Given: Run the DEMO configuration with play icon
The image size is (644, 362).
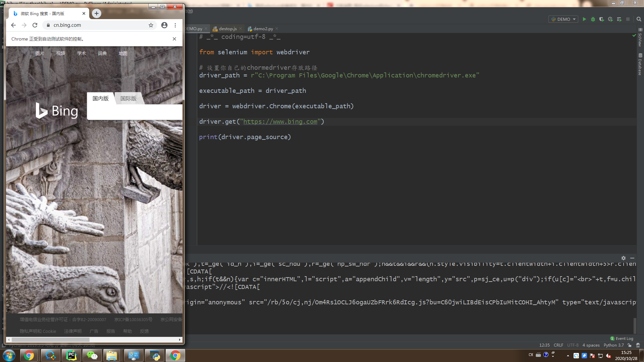Looking at the screenshot, I should coord(584,19).
